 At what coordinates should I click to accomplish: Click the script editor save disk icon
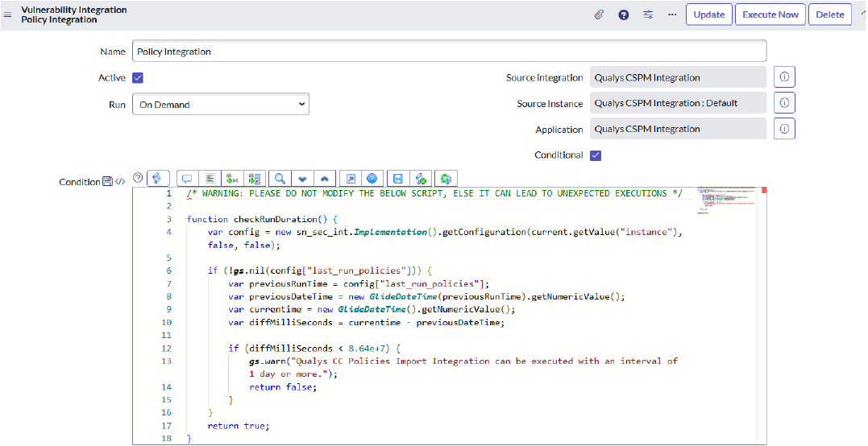(397, 178)
